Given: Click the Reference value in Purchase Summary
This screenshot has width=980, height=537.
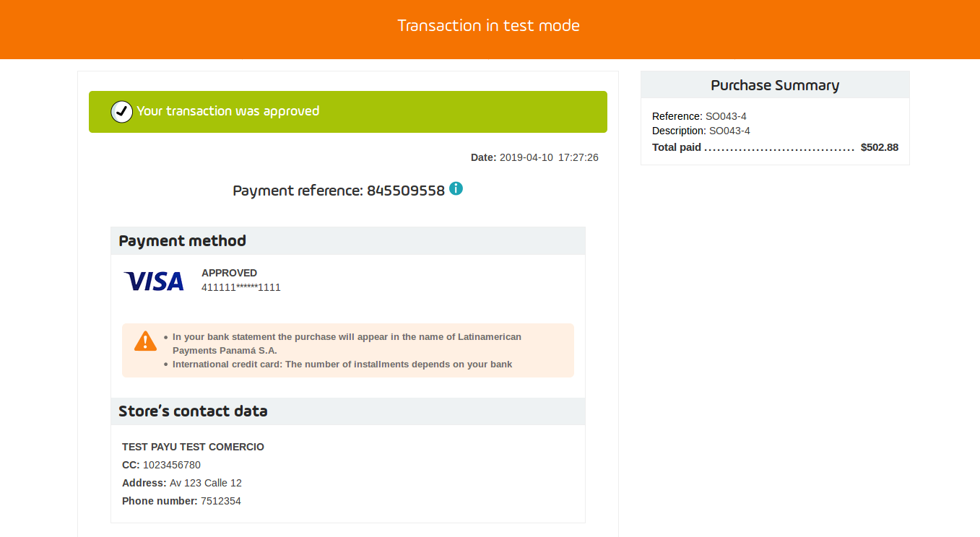Looking at the screenshot, I should click(x=725, y=116).
